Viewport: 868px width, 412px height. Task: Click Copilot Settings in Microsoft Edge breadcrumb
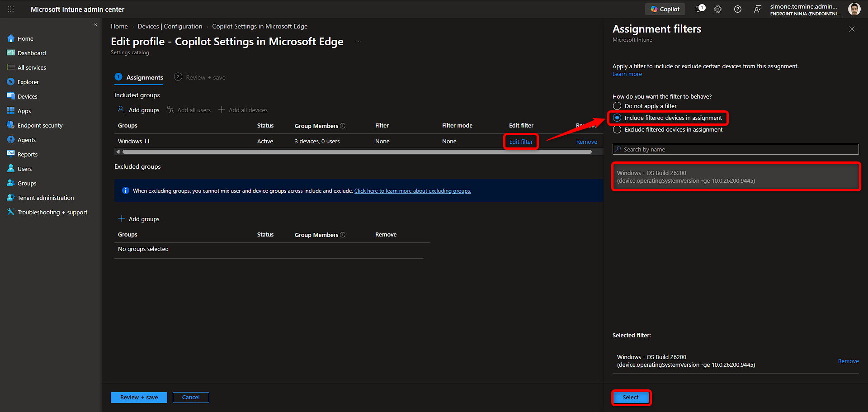pyautogui.click(x=260, y=26)
